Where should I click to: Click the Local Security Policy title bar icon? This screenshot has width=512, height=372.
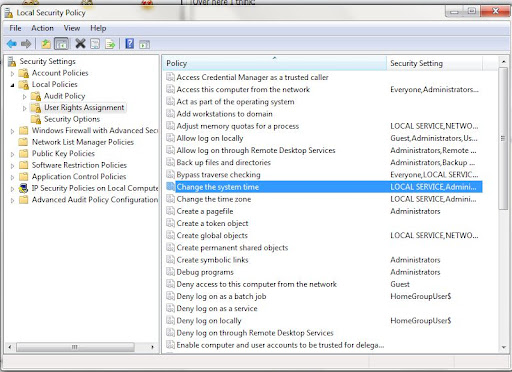pyautogui.click(x=9, y=13)
